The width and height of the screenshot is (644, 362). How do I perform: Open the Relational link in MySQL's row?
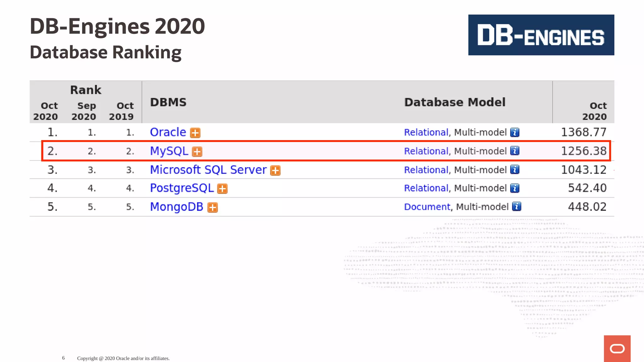coord(426,151)
